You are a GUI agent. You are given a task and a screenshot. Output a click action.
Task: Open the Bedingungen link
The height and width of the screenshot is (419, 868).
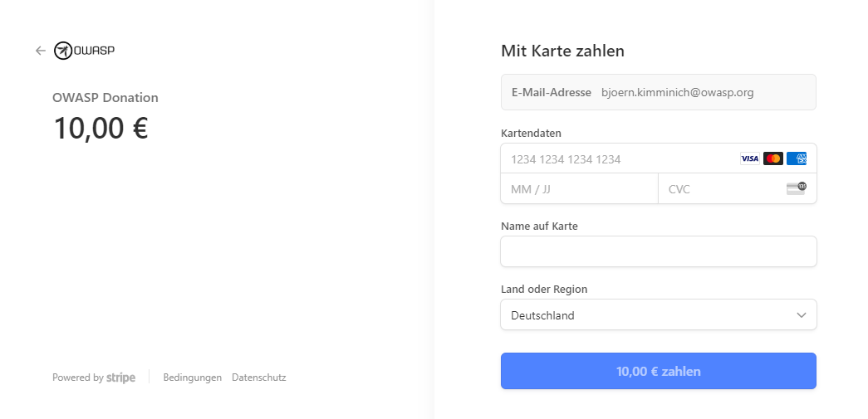[192, 378]
